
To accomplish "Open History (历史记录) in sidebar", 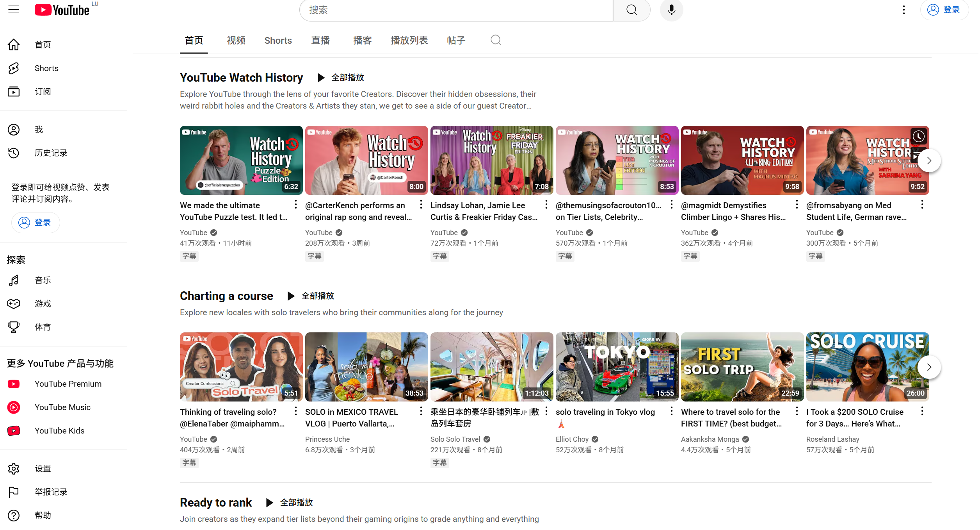I will (x=51, y=153).
